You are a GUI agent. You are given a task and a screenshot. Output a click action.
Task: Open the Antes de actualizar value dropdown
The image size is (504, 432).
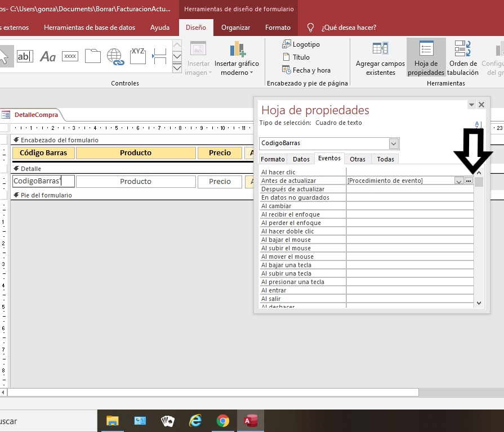pyautogui.click(x=458, y=181)
